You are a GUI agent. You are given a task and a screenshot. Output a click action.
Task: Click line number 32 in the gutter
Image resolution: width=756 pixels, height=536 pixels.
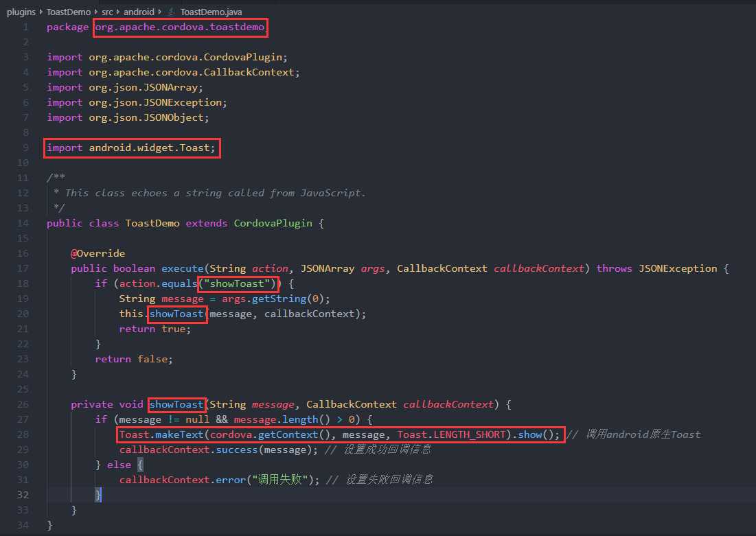23,495
